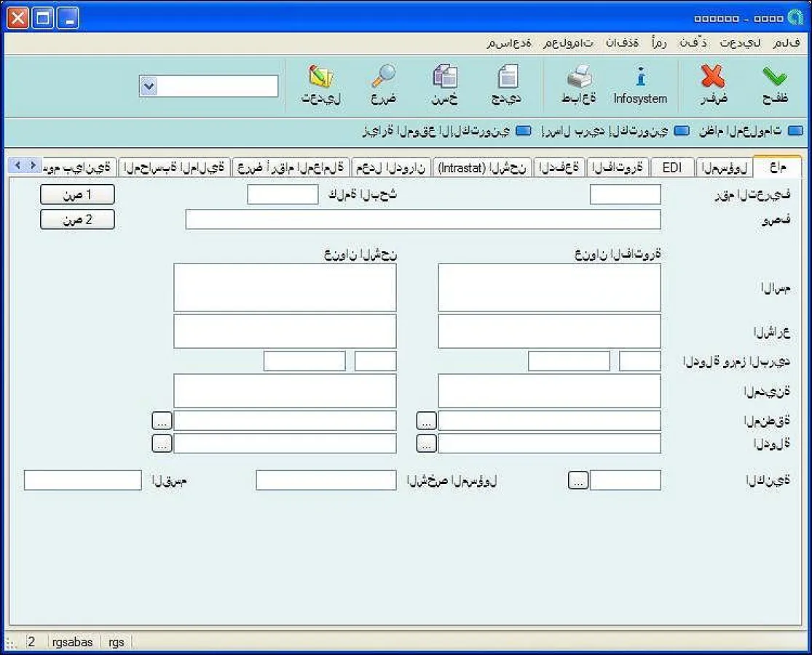The image size is (812, 655).
Task: Click the pencil notepad Edit icon
Action: point(320,78)
